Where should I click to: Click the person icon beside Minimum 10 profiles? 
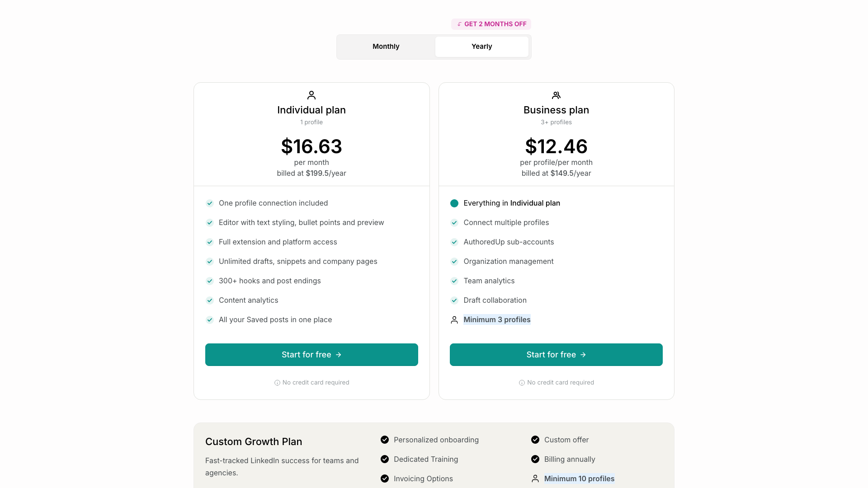point(535,479)
